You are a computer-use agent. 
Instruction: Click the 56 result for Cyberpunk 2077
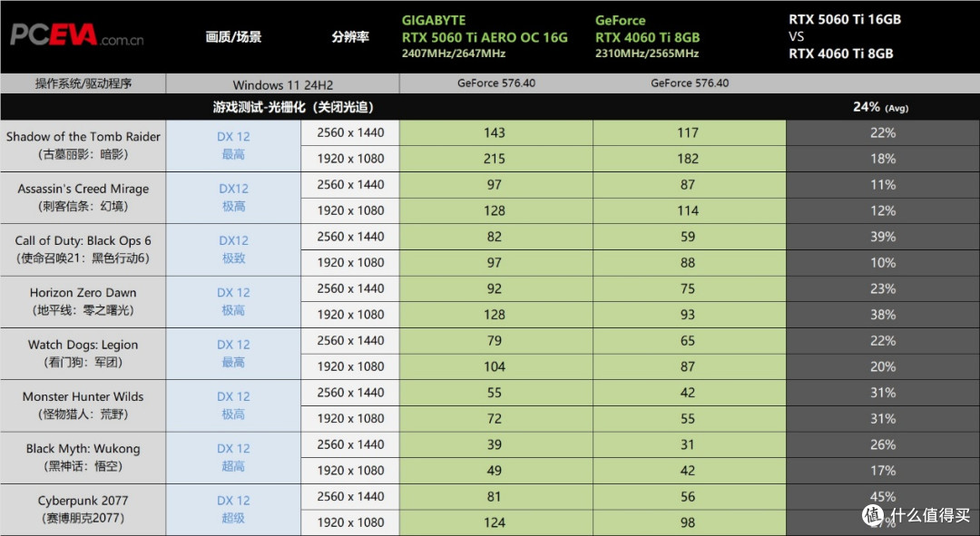coord(688,497)
